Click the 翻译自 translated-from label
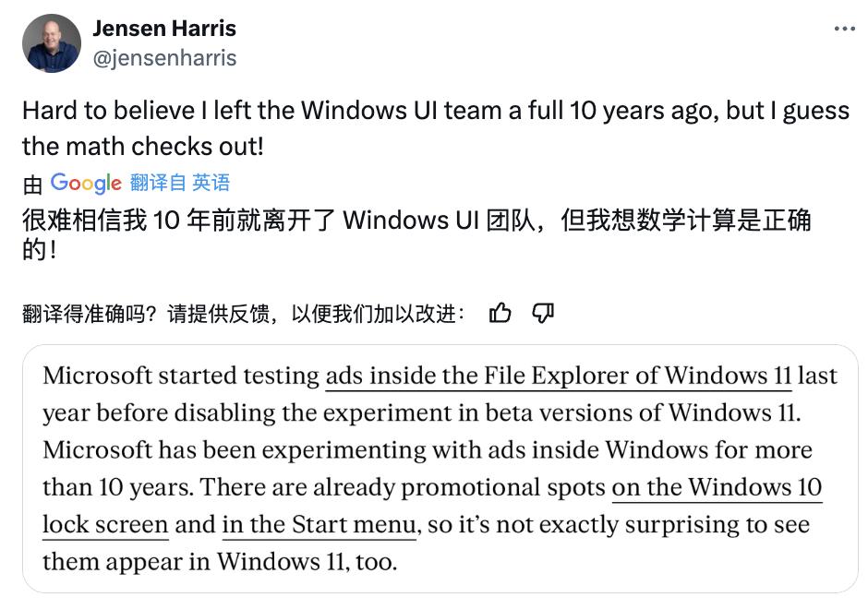 tap(158, 183)
